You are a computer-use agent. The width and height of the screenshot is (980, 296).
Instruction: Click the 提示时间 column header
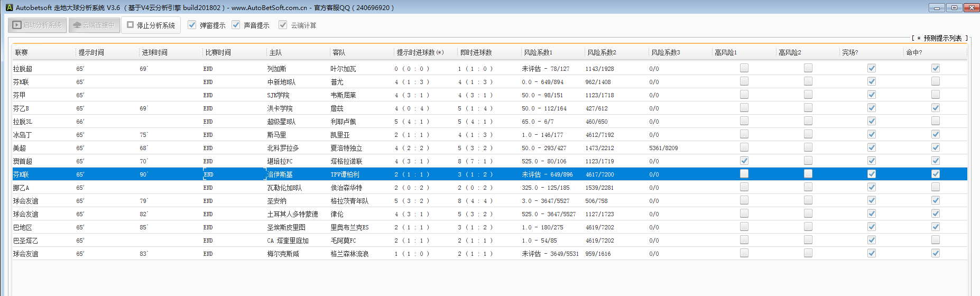click(x=107, y=52)
